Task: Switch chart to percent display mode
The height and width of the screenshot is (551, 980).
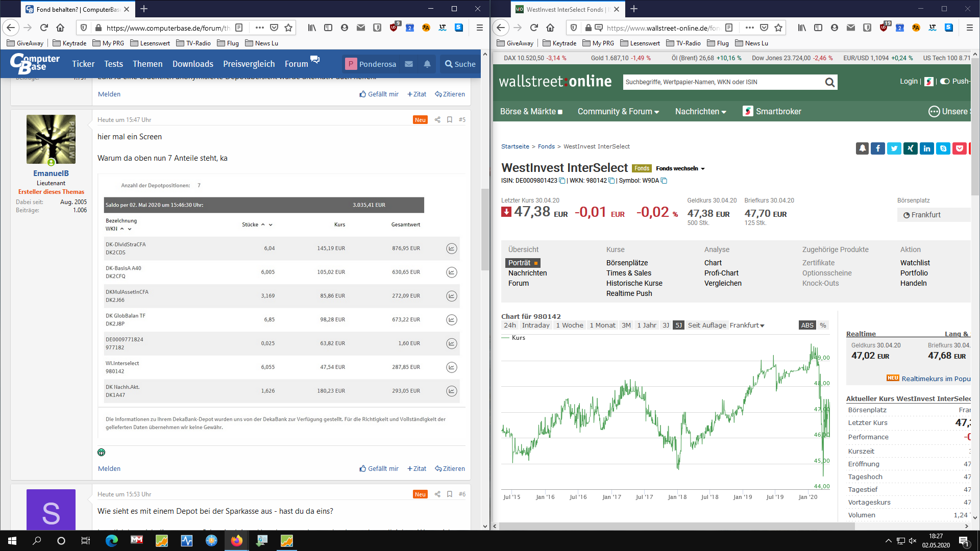Action: pyautogui.click(x=823, y=325)
